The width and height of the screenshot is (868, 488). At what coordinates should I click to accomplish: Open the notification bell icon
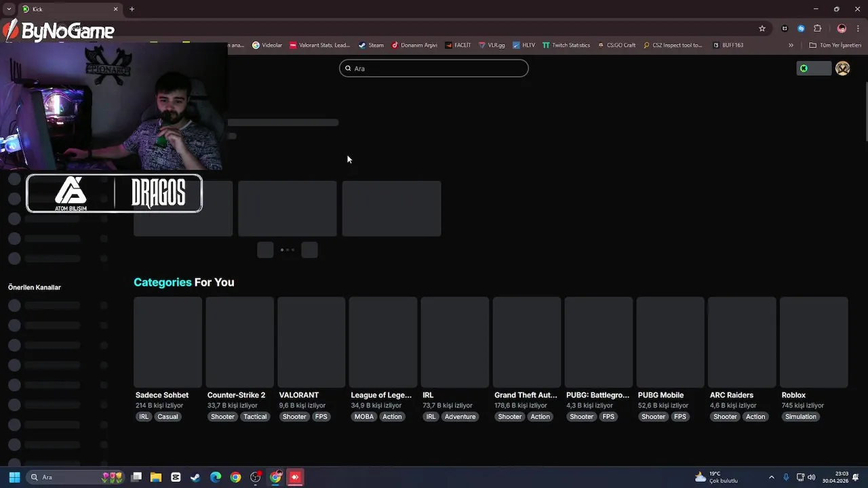856,477
